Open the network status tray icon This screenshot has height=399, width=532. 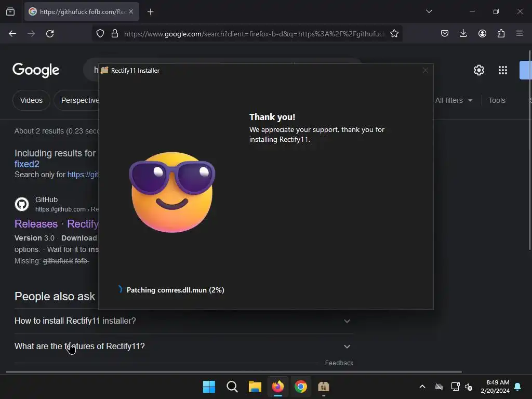(455, 387)
